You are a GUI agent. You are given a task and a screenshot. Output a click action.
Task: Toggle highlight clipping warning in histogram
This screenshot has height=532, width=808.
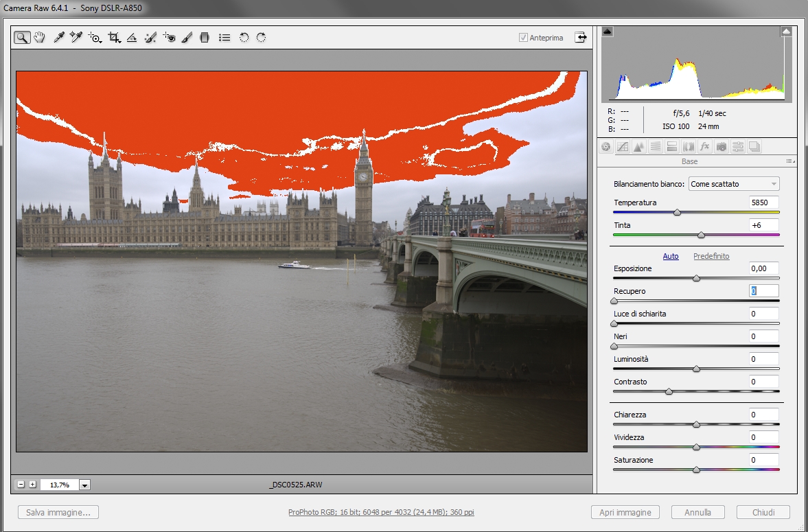(x=786, y=32)
